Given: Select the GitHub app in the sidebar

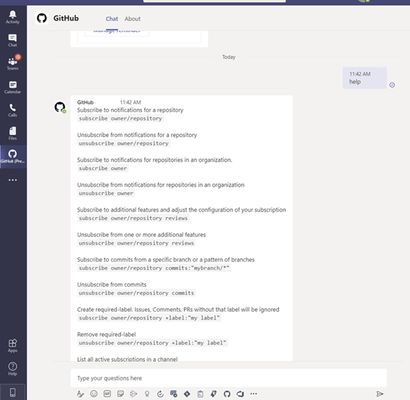Looking at the screenshot, I should tap(13, 156).
